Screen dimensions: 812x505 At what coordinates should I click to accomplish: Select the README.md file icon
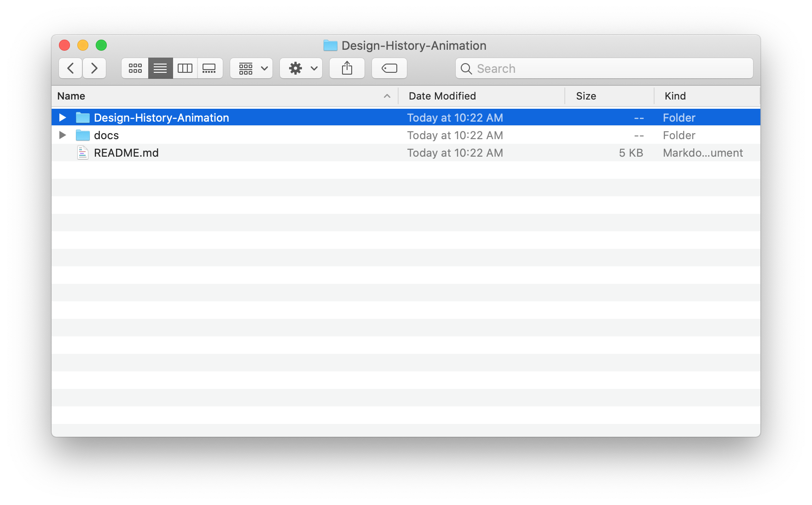point(83,153)
